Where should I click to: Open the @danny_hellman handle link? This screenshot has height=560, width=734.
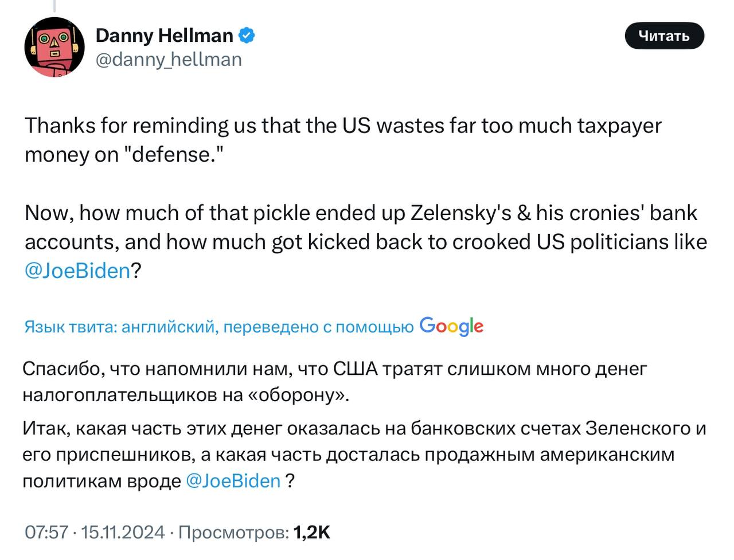point(169,59)
